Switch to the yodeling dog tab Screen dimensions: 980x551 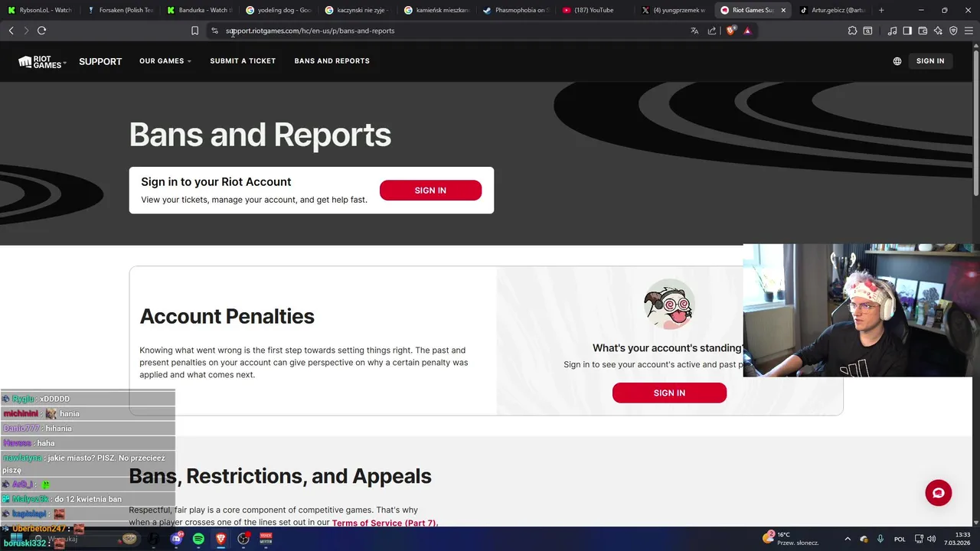279,10
